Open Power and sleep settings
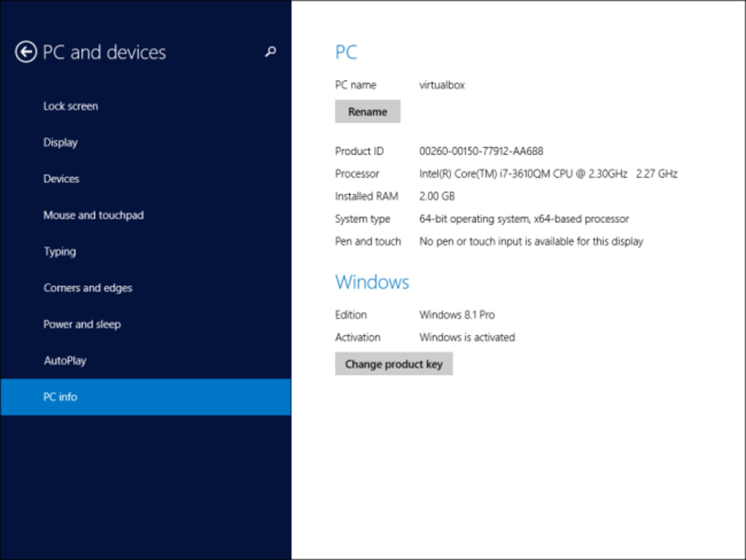Screen dimensions: 746x560 82,324
